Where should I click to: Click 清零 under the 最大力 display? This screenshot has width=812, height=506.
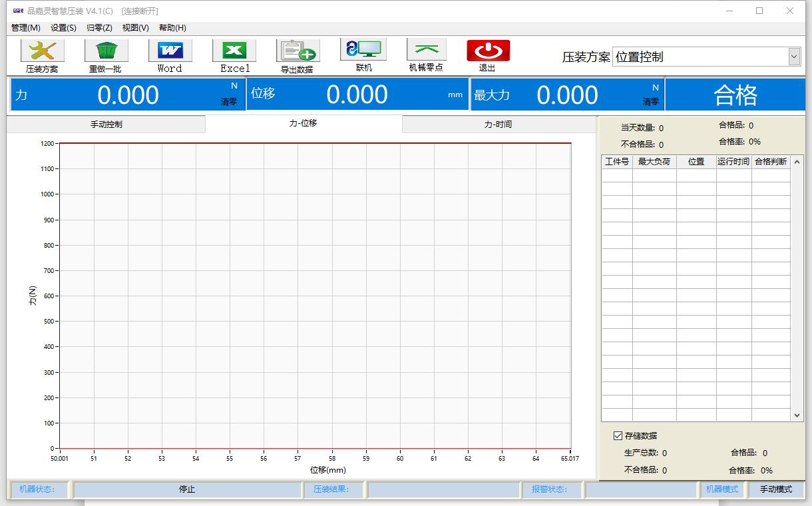coord(650,103)
